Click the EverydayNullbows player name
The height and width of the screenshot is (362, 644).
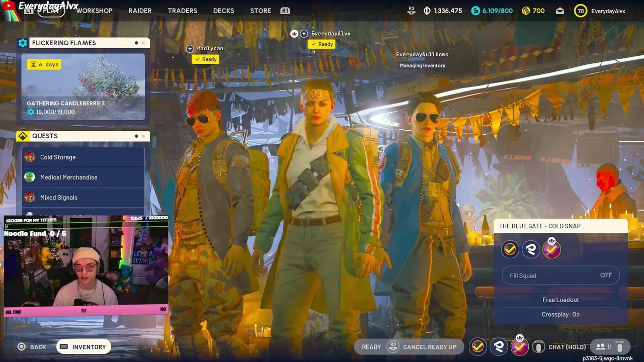click(422, 54)
